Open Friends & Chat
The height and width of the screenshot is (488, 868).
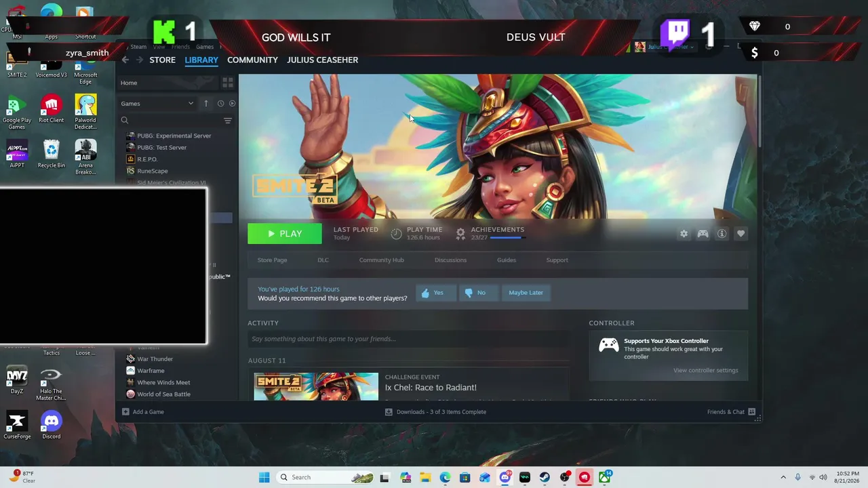click(x=731, y=412)
